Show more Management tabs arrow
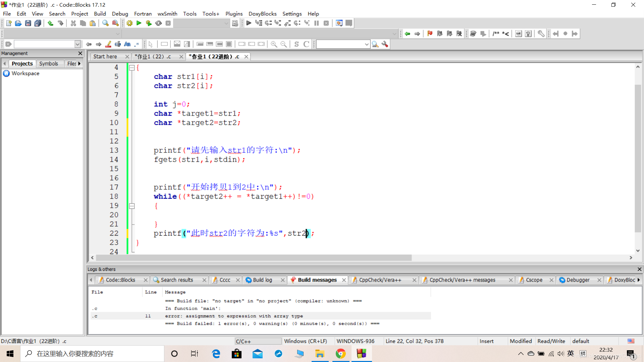The image size is (644, 362). click(79, 63)
